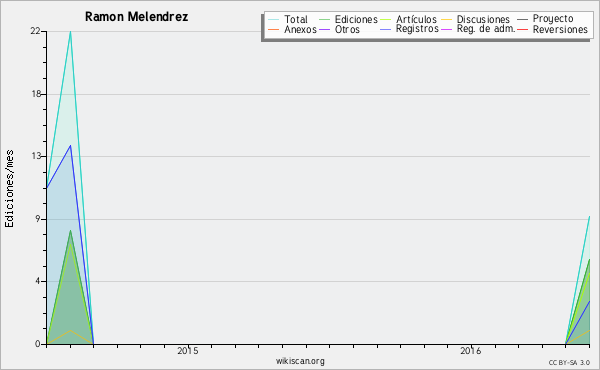Click the y-axis value 18

point(36,94)
